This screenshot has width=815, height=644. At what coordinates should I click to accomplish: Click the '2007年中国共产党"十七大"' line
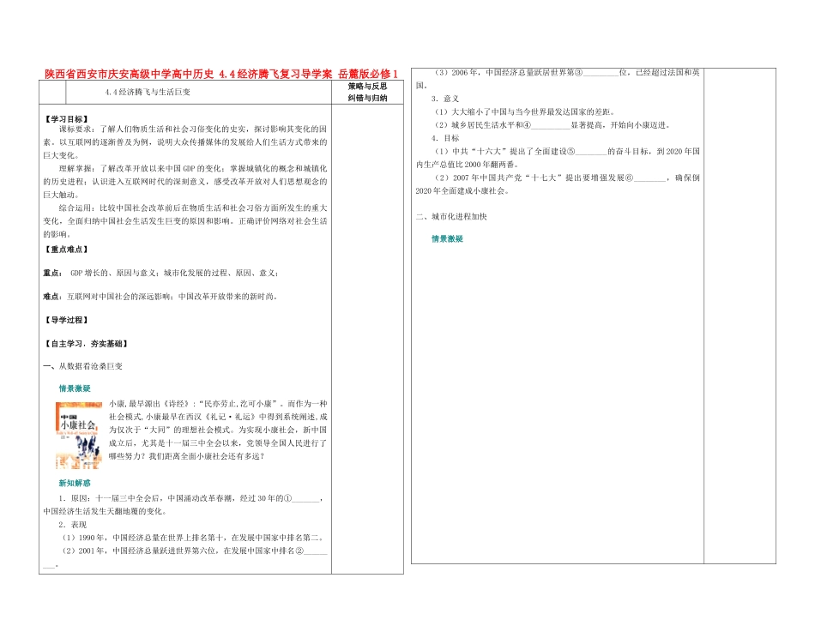tap(557, 184)
